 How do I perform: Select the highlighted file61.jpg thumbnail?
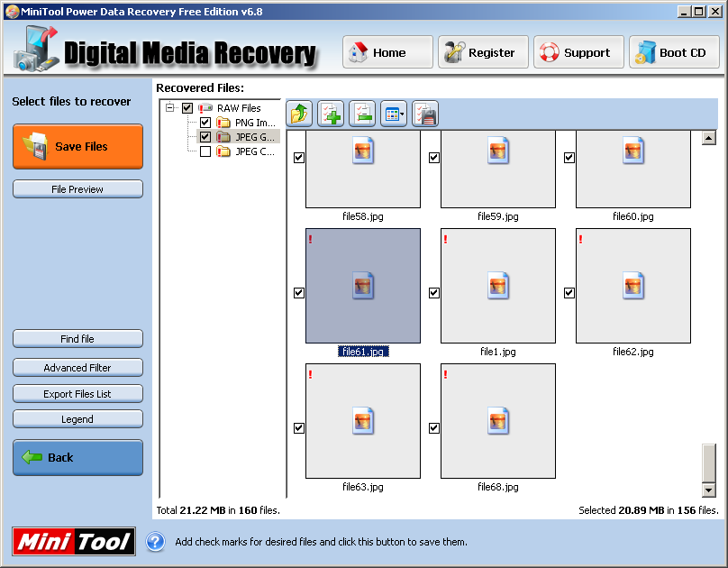coord(363,286)
